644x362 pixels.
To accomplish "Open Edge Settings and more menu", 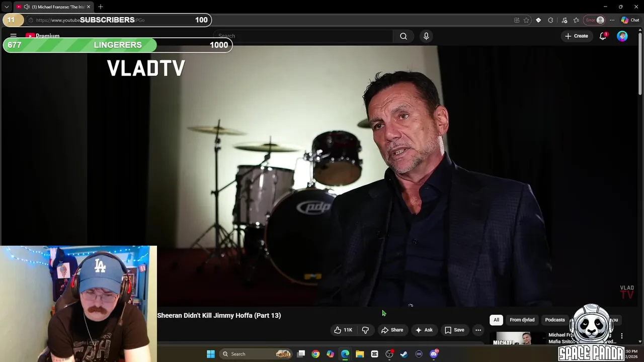I will tap(612, 20).
